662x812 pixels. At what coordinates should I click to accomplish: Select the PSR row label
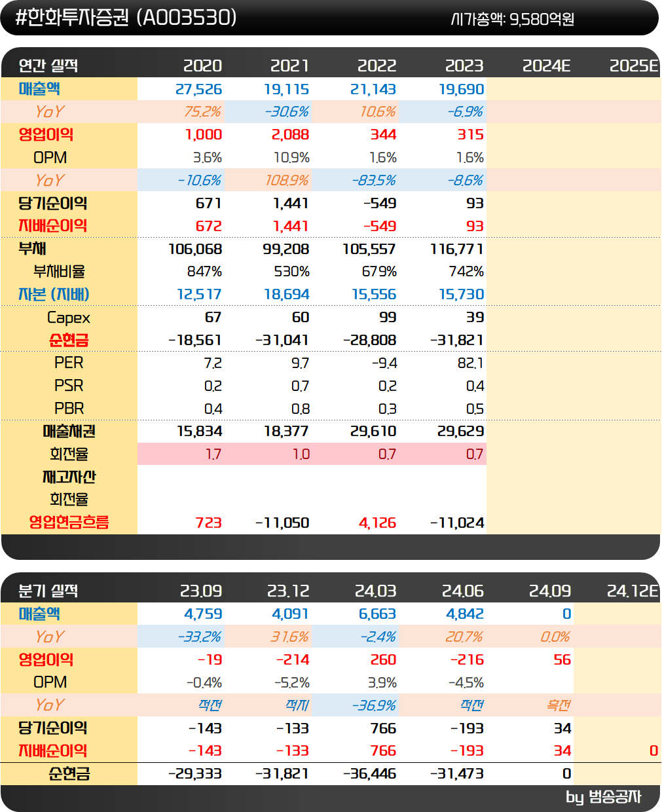tap(69, 386)
